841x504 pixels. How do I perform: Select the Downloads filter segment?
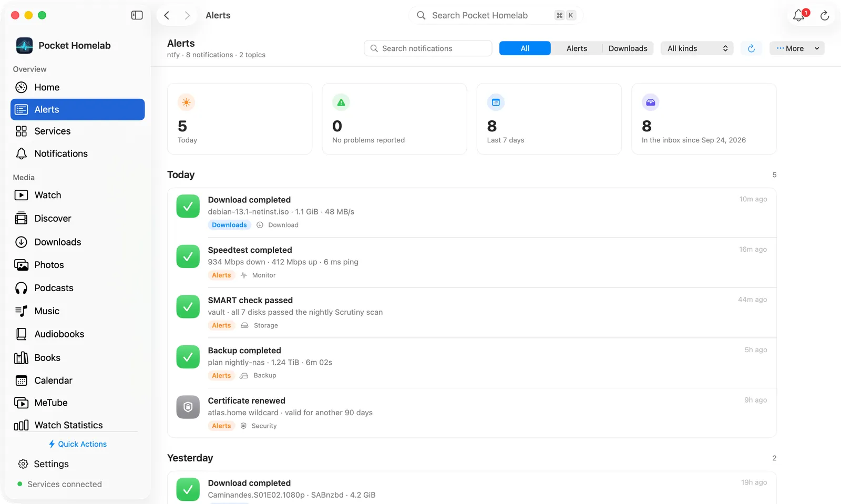pyautogui.click(x=628, y=48)
